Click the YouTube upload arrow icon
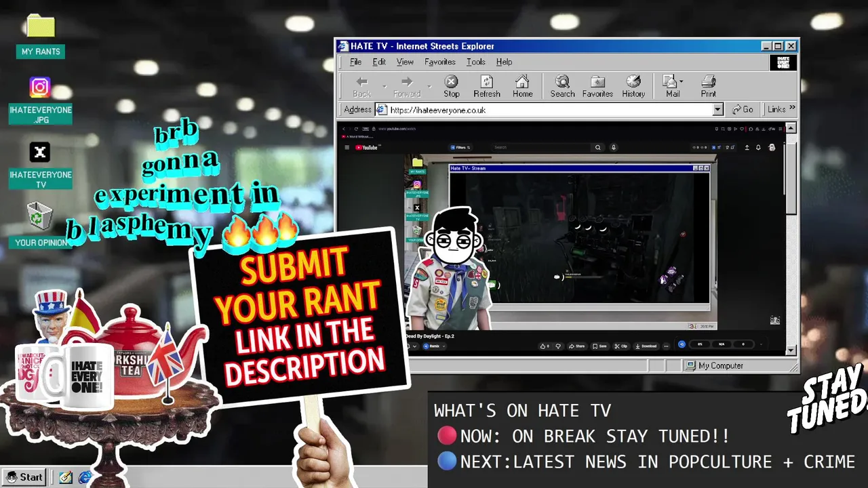 [747, 147]
